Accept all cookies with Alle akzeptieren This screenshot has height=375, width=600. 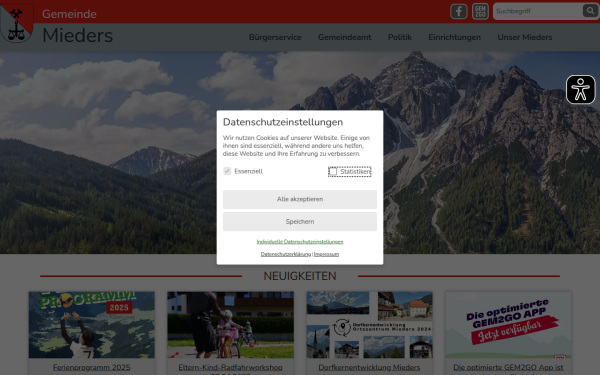300,199
